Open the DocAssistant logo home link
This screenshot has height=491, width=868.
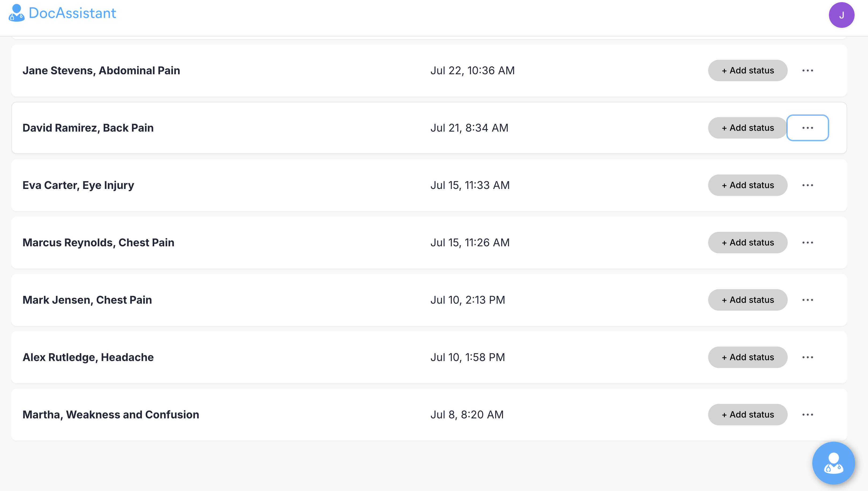click(62, 13)
